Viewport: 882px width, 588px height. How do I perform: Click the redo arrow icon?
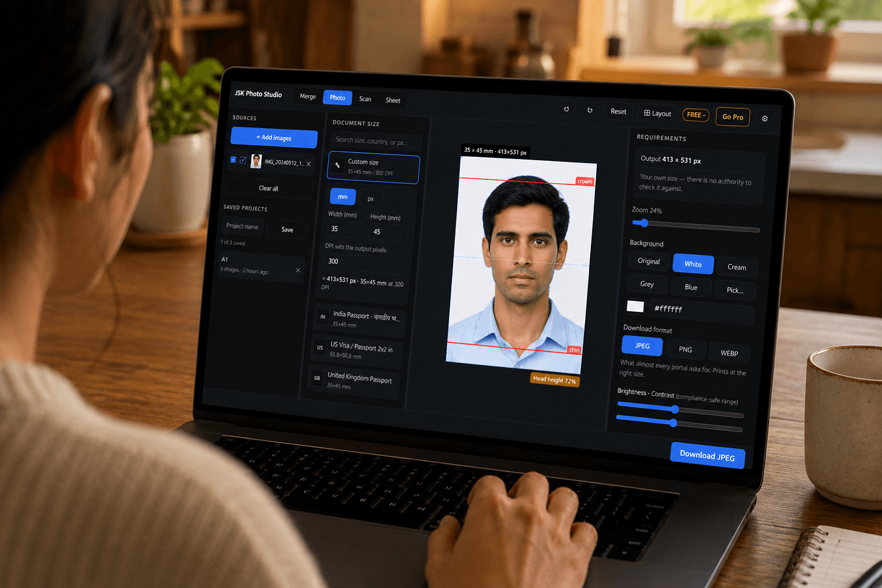tap(590, 110)
